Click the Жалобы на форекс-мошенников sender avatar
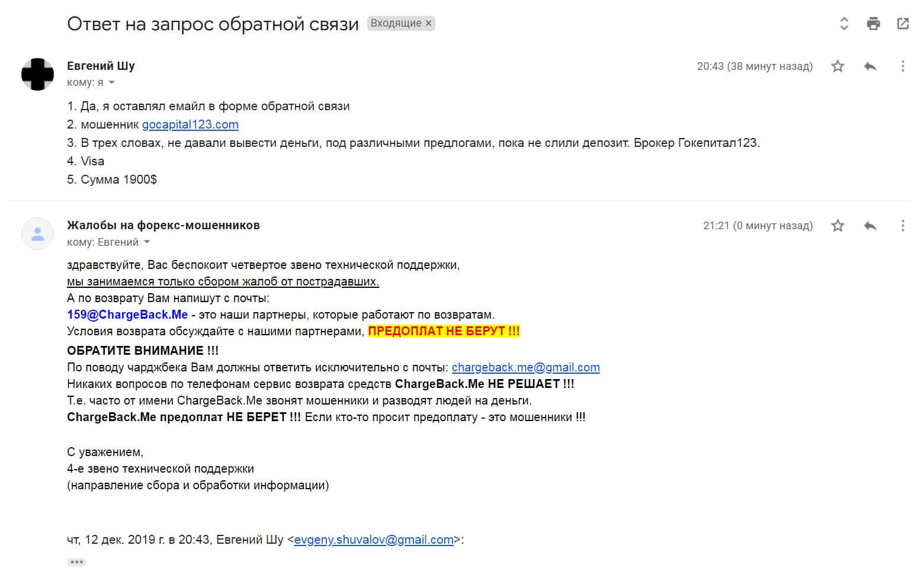 click(37, 233)
